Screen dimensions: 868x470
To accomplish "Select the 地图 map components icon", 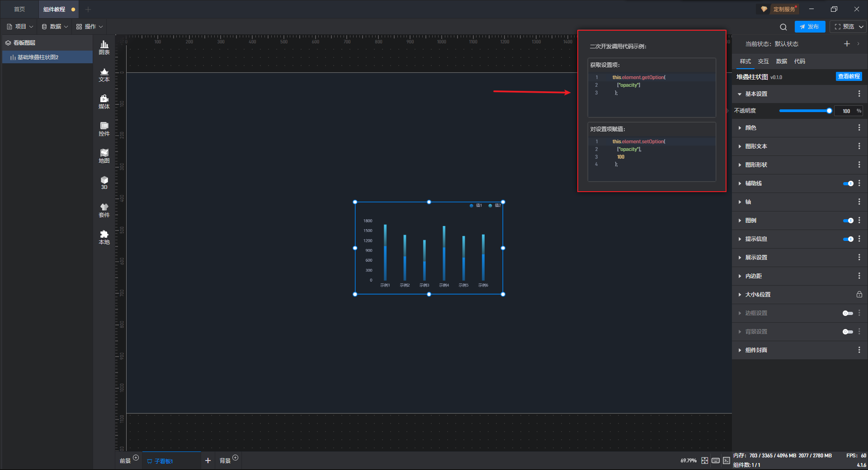I will coord(104,156).
